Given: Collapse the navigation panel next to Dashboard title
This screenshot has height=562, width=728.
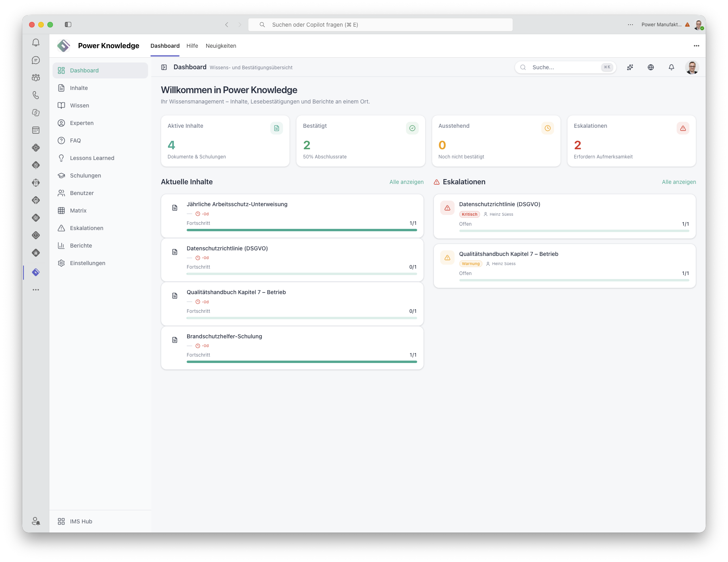Looking at the screenshot, I should [164, 67].
